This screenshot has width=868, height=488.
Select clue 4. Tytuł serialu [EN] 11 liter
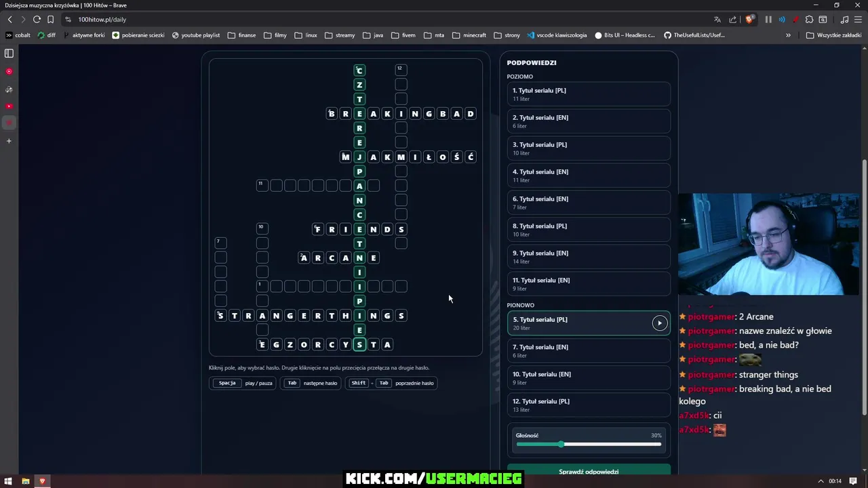(x=589, y=176)
